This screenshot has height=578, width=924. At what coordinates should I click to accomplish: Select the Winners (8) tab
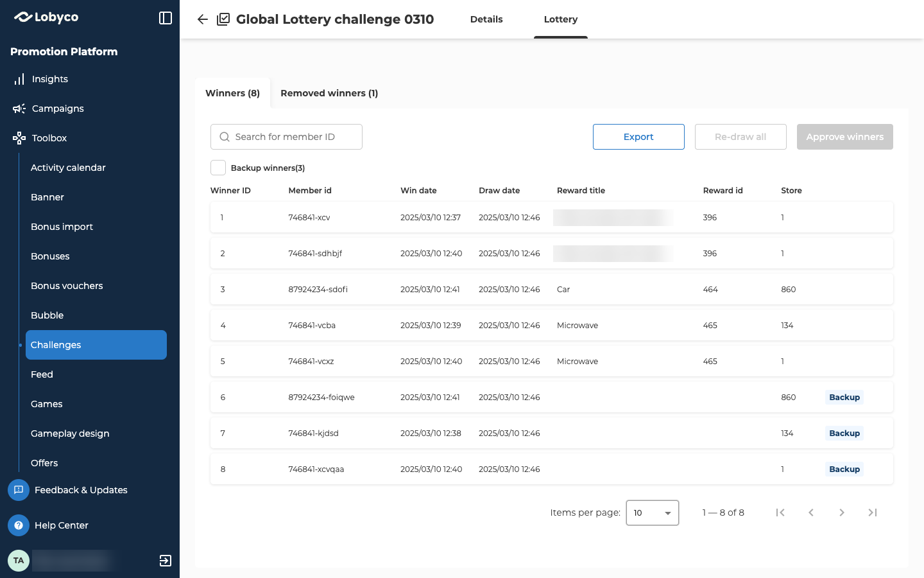233,93
